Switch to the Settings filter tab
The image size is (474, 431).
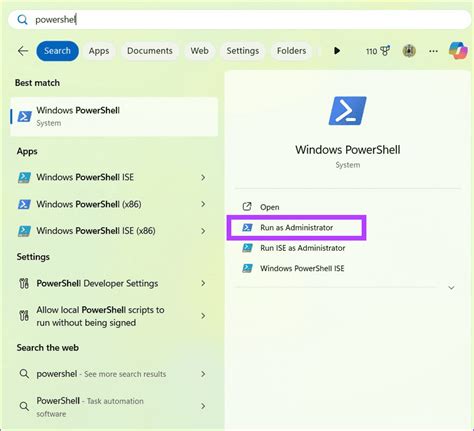click(243, 51)
